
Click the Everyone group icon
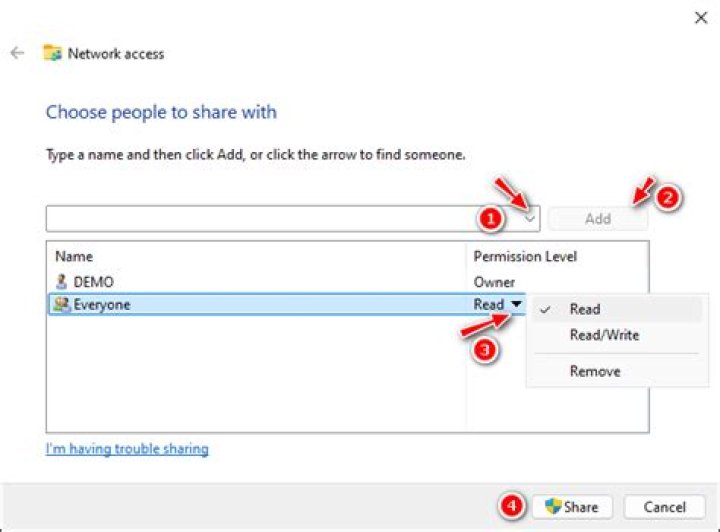62,305
